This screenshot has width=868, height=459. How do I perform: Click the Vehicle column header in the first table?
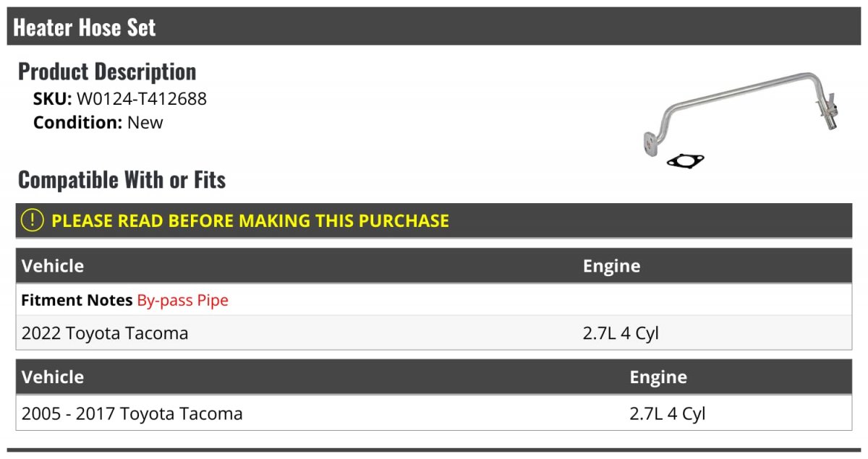[x=53, y=266]
